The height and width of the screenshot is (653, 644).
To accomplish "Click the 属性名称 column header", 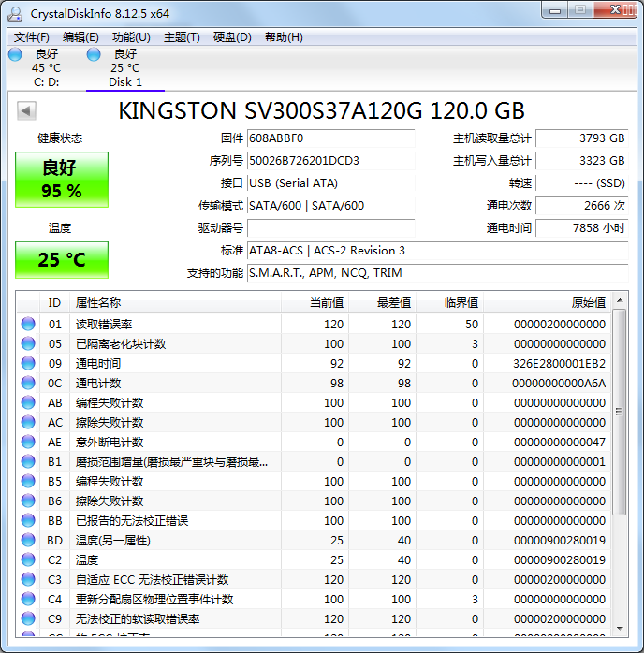I will point(175,303).
